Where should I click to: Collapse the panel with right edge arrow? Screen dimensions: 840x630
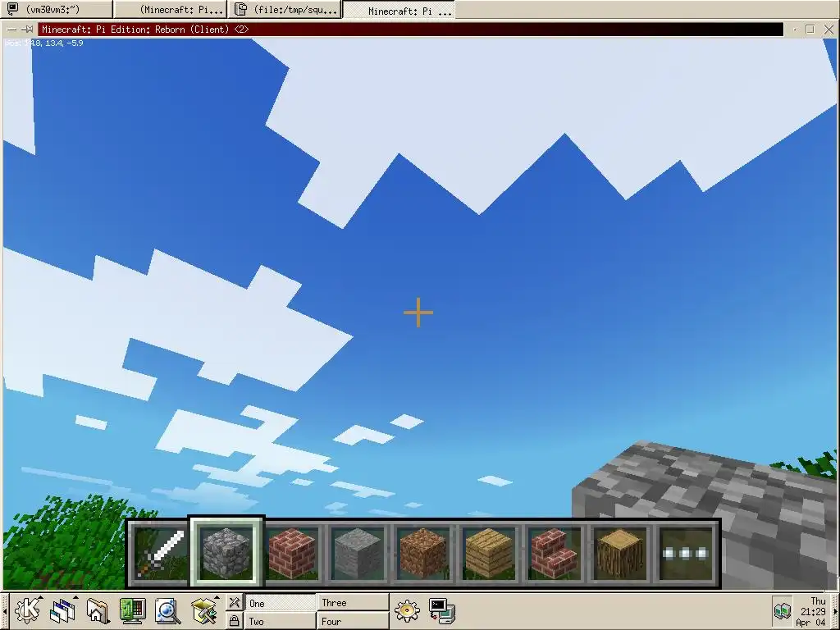(835, 611)
